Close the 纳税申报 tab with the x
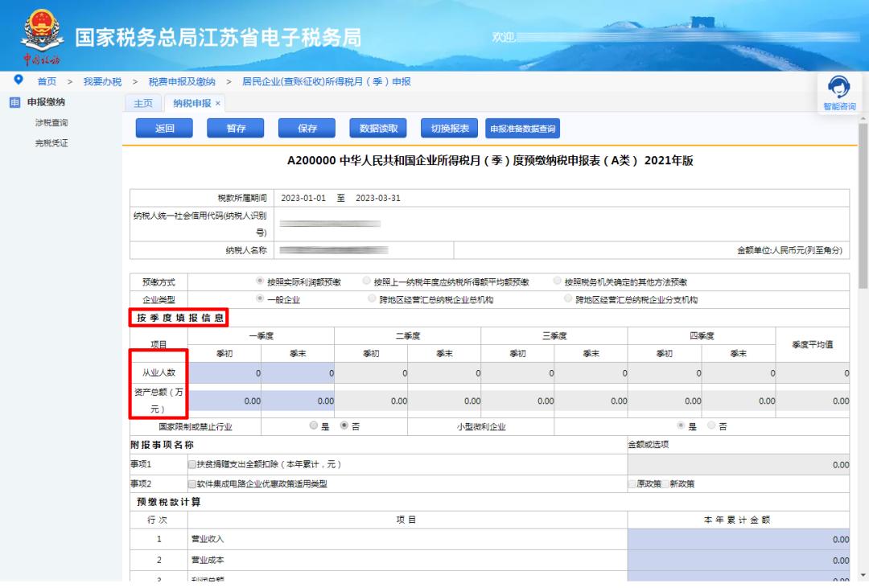Image resolution: width=869 pixels, height=588 pixels. tap(217, 103)
